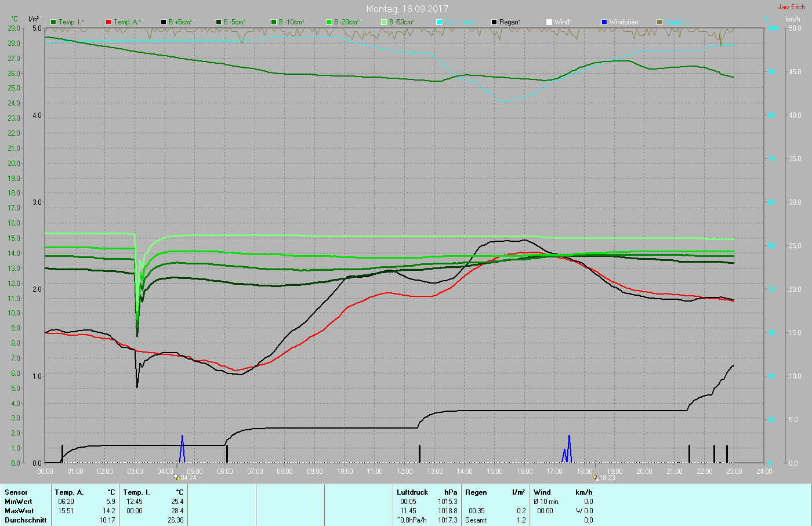The height and width of the screenshot is (526, 812).
Task: Click the light green B -50cm legend square
Action: (x=384, y=22)
